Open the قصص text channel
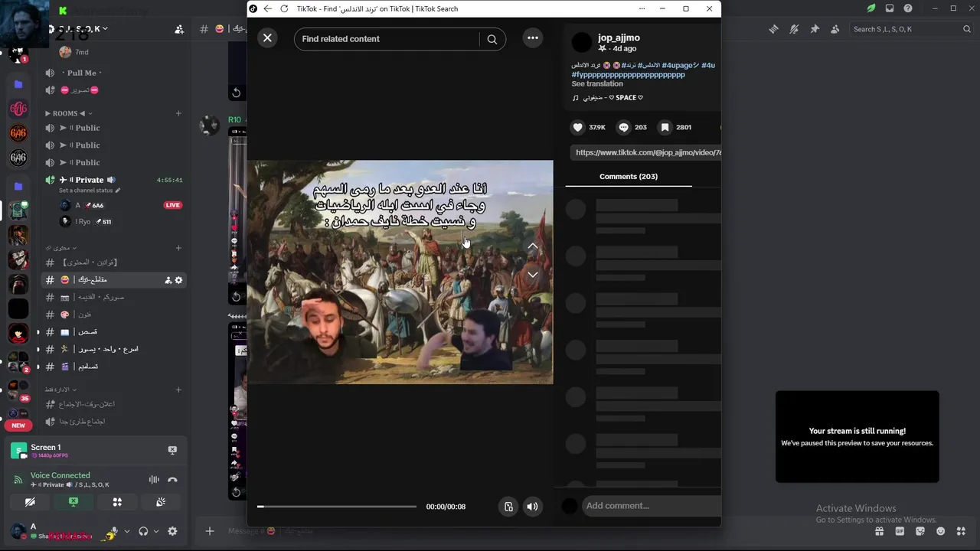The image size is (980, 551). [113, 332]
